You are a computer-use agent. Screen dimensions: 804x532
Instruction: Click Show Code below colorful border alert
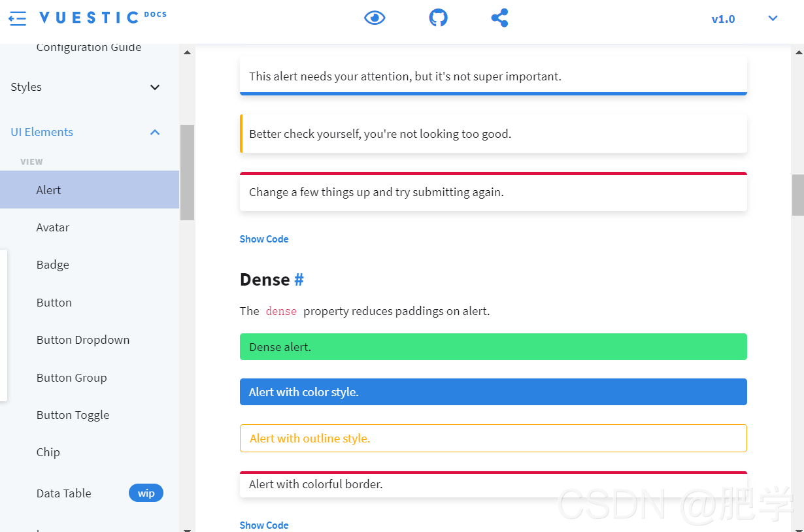coord(264,525)
